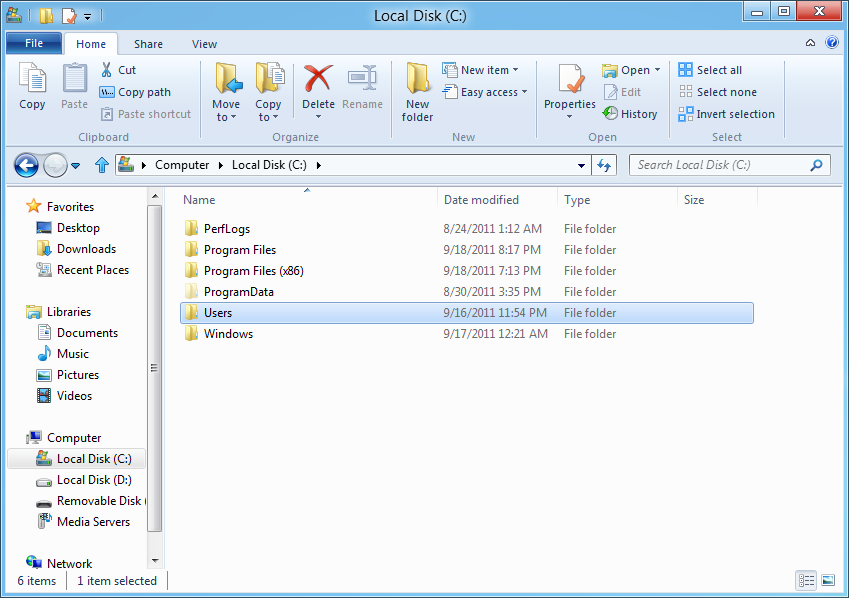Screen dimensions: 849x598
Task: Switch to Details view in status bar
Action: pyautogui.click(x=806, y=581)
